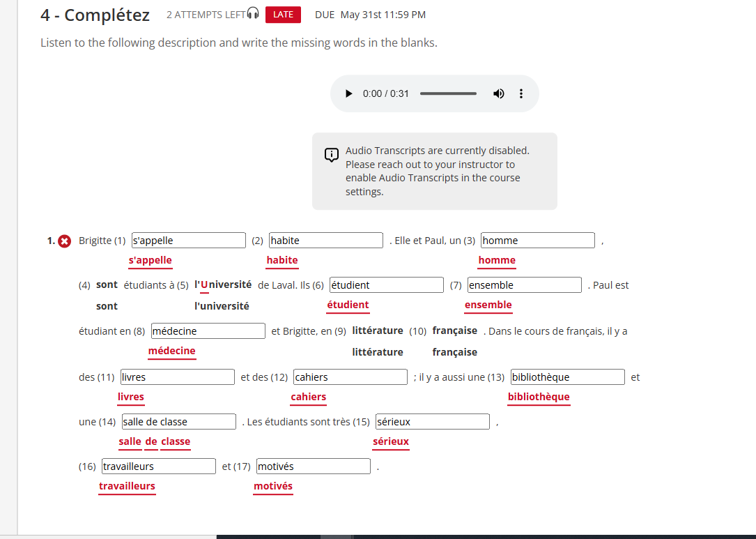Click blank 7 field containing ensemble

pyautogui.click(x=525, y=285)
